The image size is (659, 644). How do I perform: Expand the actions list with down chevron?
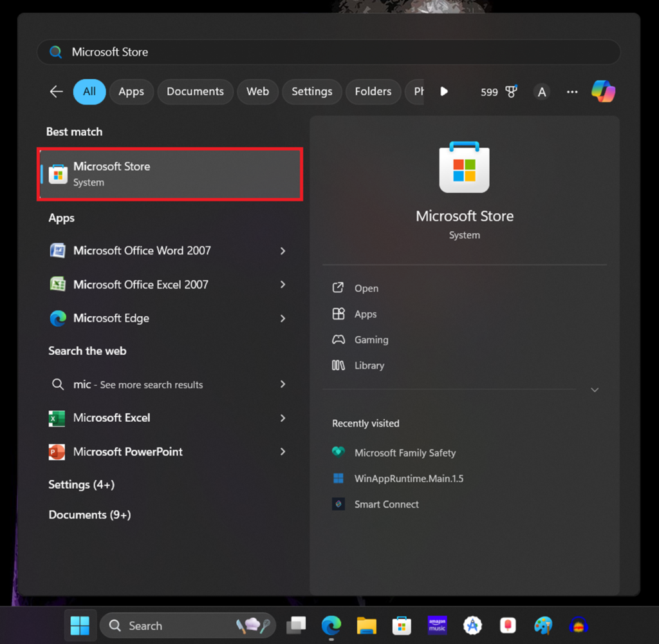click(595, 390)
